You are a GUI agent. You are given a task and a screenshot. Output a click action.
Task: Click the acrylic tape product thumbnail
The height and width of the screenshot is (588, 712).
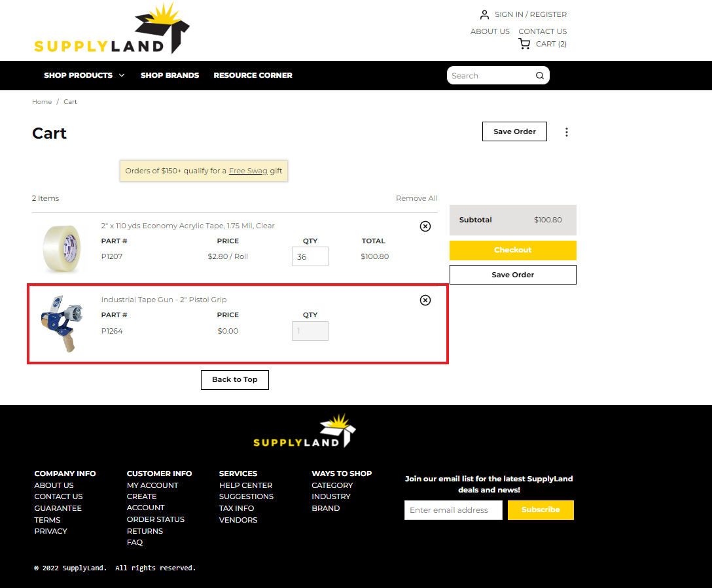(62, 249)
